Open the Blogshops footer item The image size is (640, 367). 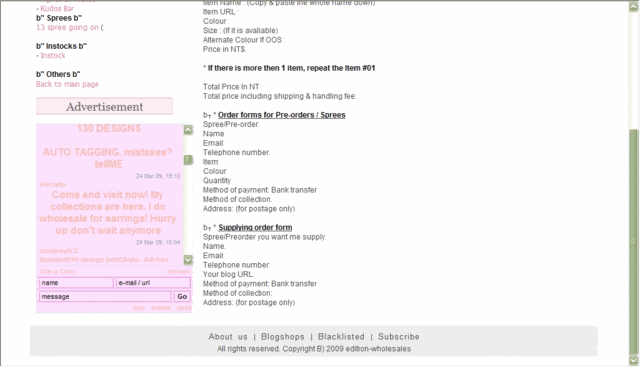[x=283, y=337]
